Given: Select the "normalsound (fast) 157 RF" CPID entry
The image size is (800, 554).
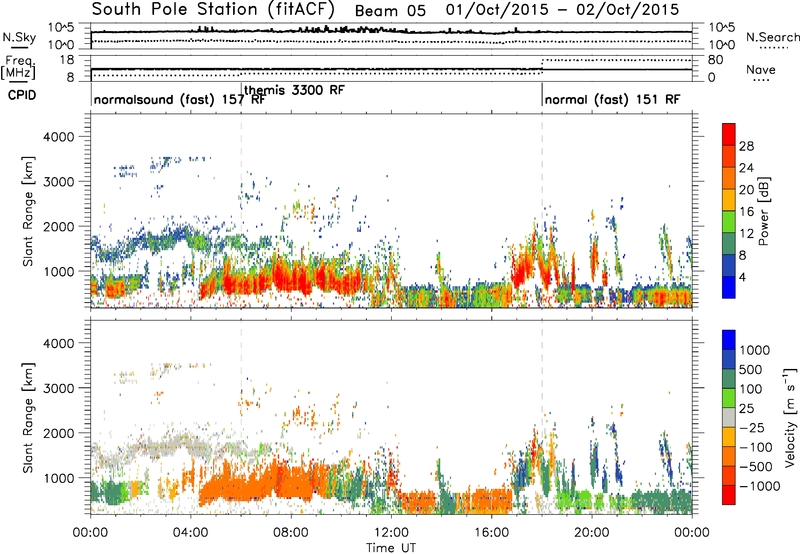Looking at the screenshot, I should coord(180,99).
